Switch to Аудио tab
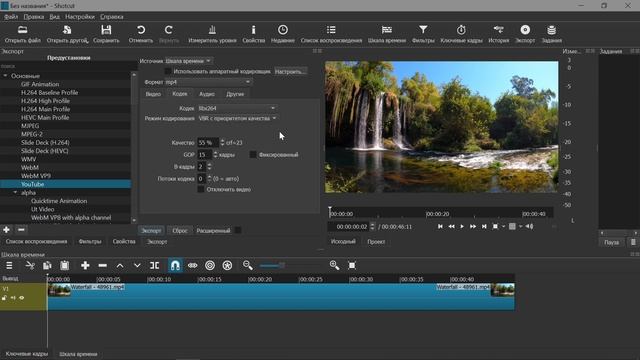The height and width of the screenshot is (360, 640). coord(207,94)
